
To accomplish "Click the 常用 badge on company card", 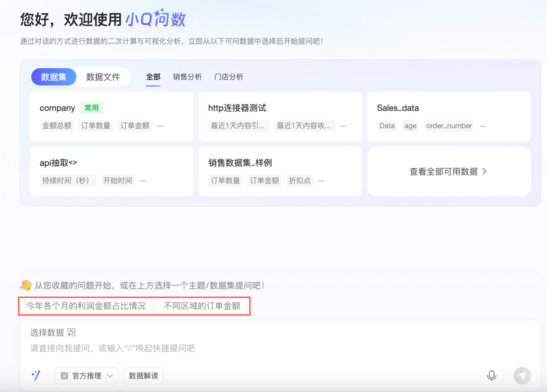I will click(x=91, y=108).
